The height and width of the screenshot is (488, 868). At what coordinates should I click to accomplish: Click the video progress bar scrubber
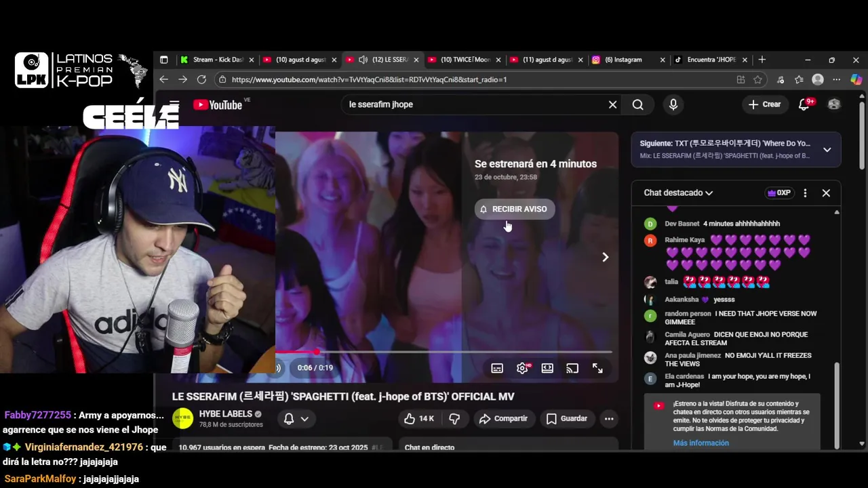pos(317,352)
